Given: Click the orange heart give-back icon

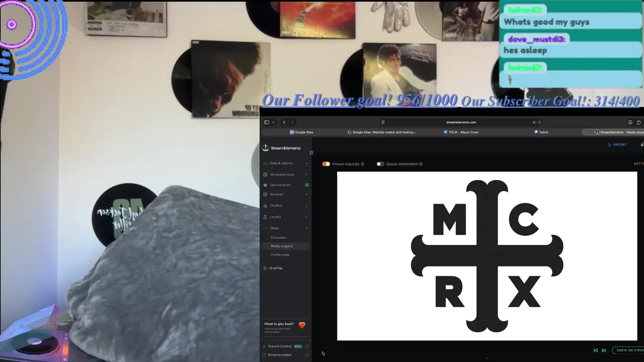Looking at the screenshot, I should (302, 325).
